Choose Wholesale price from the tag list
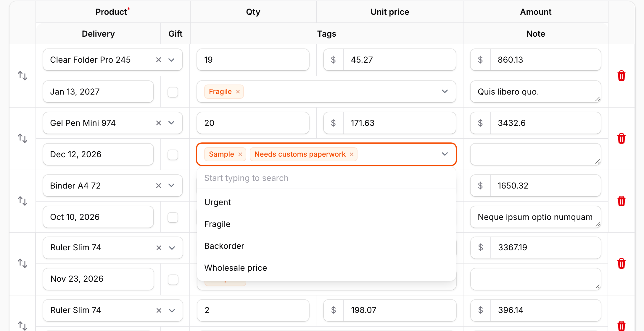The image size is (644, 331). (x=326, y=268)
